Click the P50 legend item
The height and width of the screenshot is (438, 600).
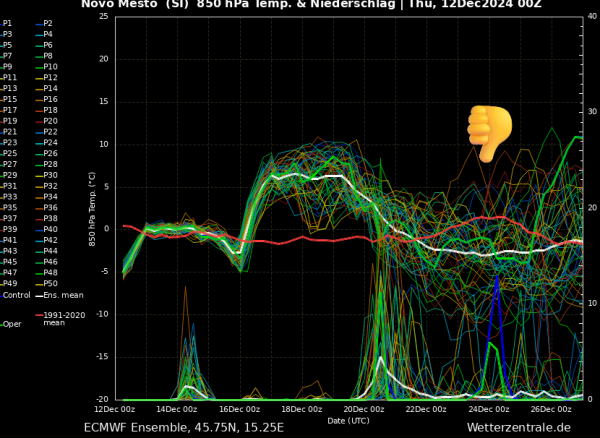click(x=47, y=283)
